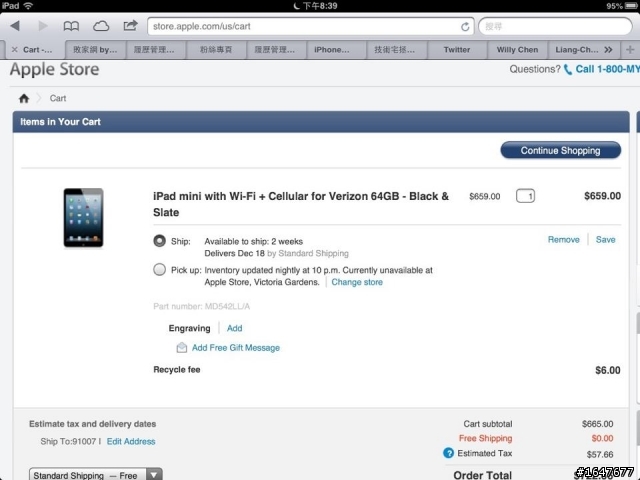Switch to the 粉絲專頁 tab

[x=216, y=50]
